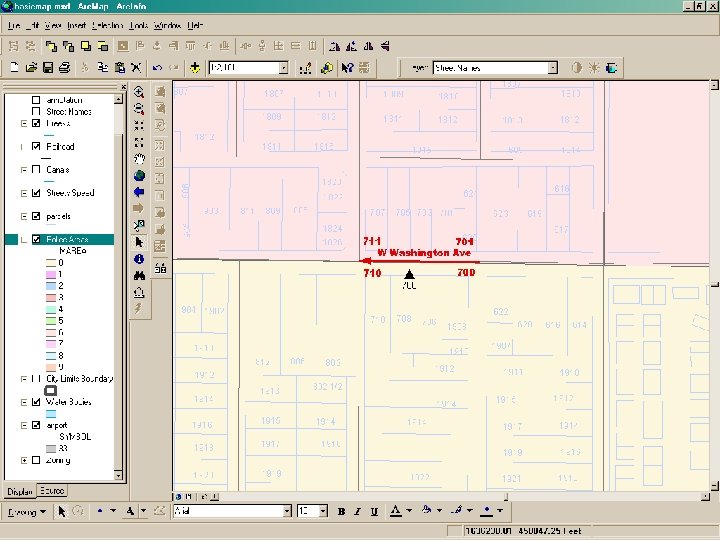Pick the Identify info tool
The height and width of the screenshot is (540, 720).
click(x=139, y=259)
